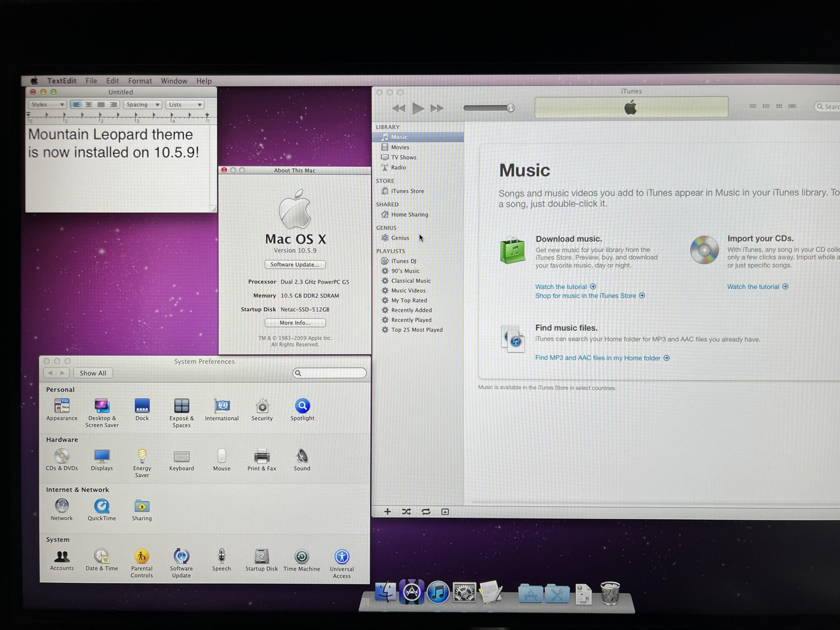
Task: Set center text alignment in TextEdit
Action: pyautogui.click(x=89, y=105)
